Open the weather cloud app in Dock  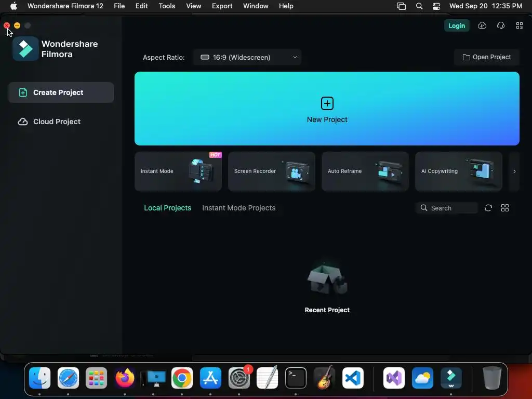coord(422,378)
